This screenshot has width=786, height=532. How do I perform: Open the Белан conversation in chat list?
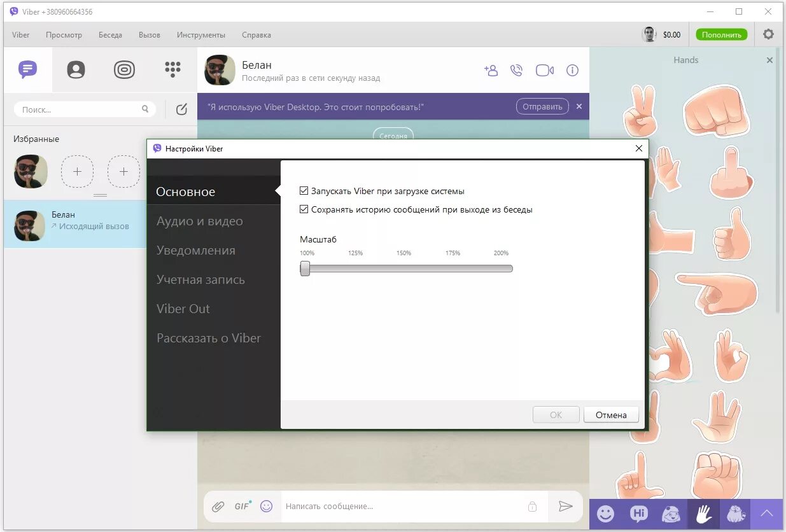75,225
